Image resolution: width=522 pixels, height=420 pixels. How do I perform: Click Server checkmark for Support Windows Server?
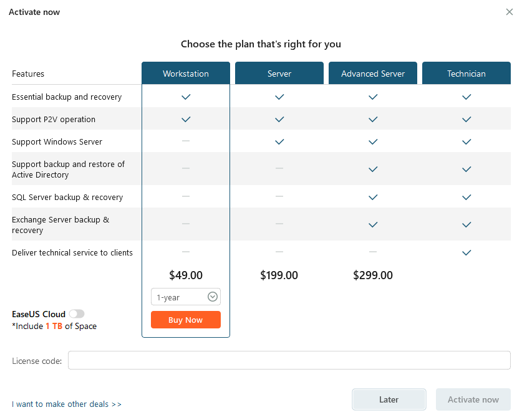coord(279,141)
